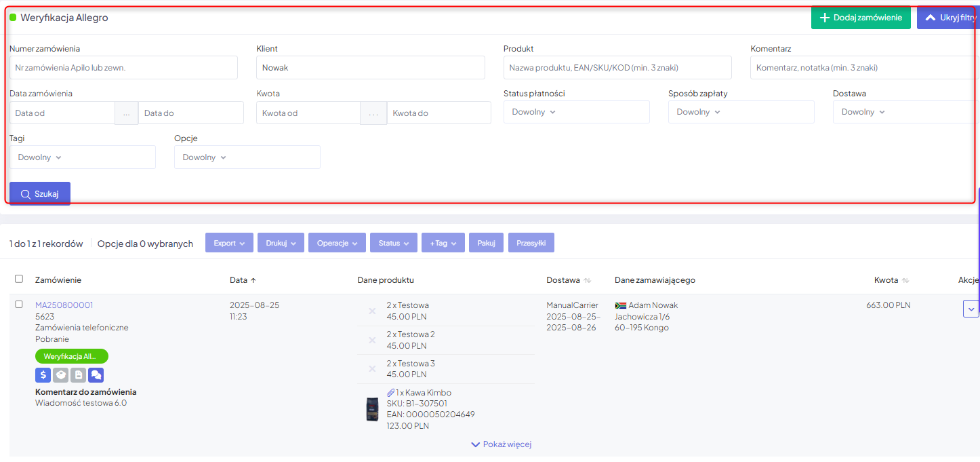Viewport: 980px width, 462px height.
Task: Open the chat messages icon on order
Action: tap(96, 374)
